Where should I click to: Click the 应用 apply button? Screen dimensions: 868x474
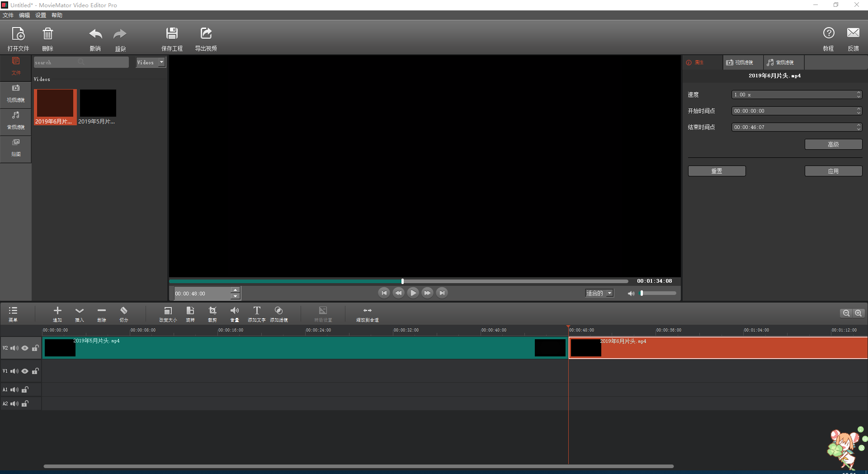(x=833, y=171)
